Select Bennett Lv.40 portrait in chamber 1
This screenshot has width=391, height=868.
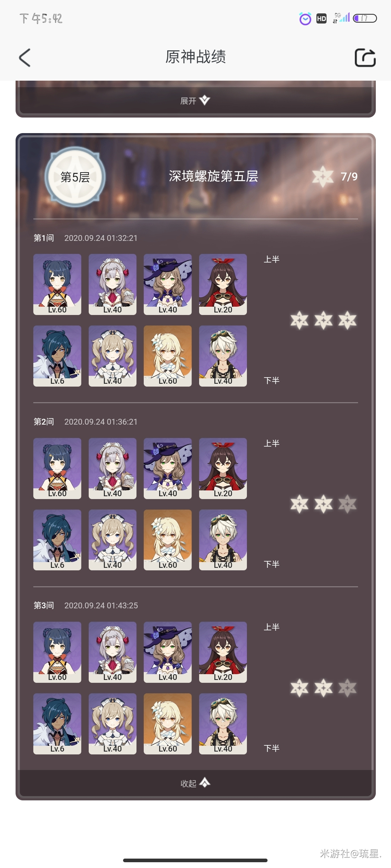[223, 356]
